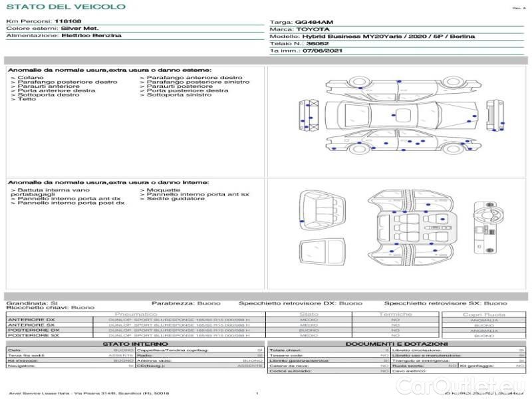Click 'Parabrezza: Buono' status
This screenshot has width=532, height=399.
pyautogui.click(x=186, y=303)
